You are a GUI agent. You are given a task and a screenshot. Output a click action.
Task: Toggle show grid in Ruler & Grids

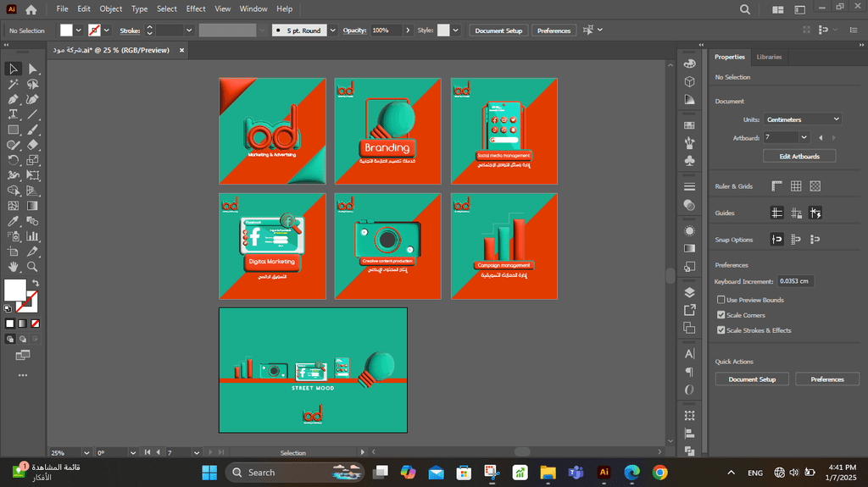pos(796,186)
